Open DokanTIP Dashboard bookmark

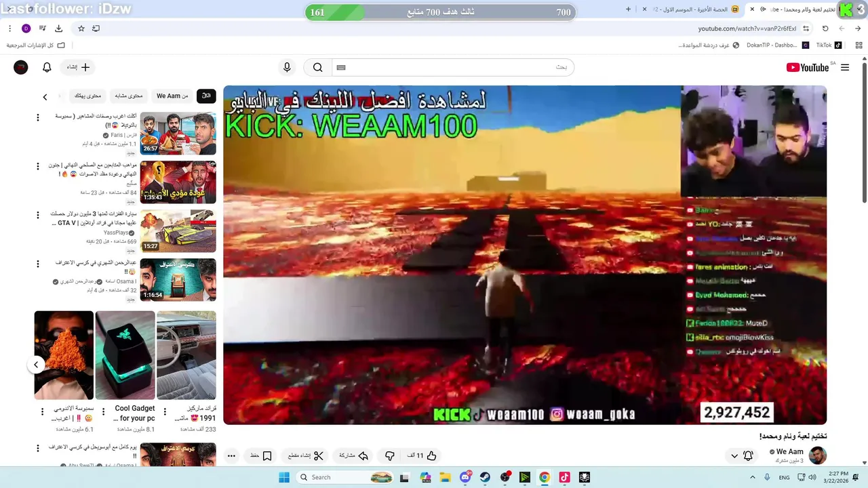777,45
